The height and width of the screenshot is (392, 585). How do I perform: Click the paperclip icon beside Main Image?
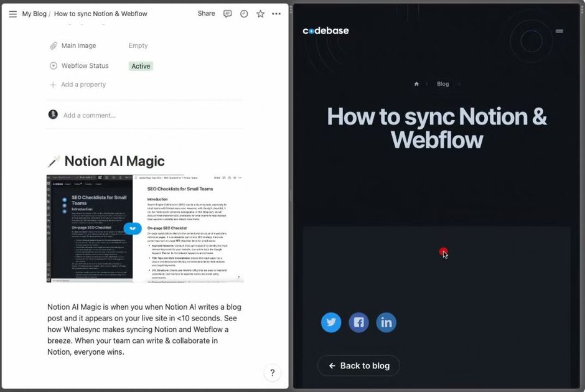tap(52, 45)
